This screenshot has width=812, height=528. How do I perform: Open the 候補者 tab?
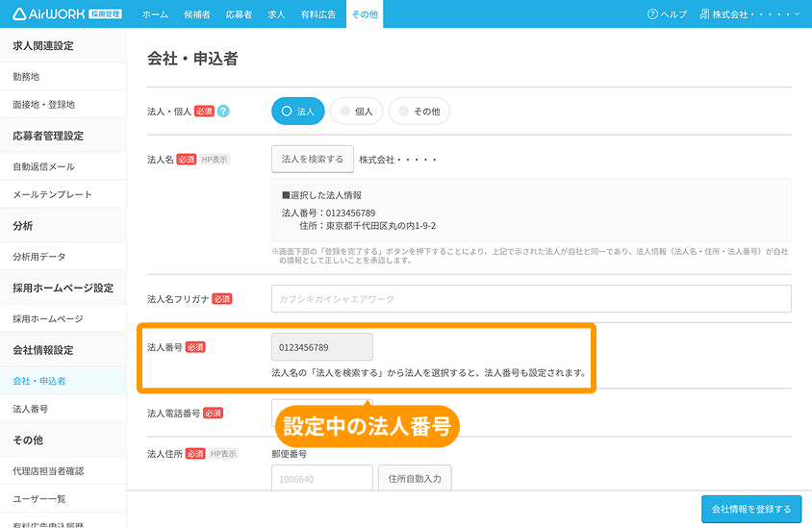click(197, 14)
